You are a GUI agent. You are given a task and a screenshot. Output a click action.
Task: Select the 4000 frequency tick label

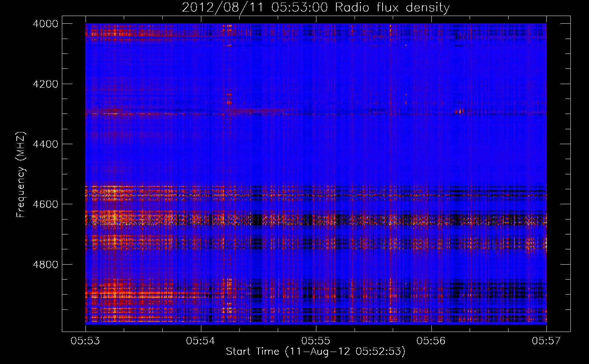46,24
